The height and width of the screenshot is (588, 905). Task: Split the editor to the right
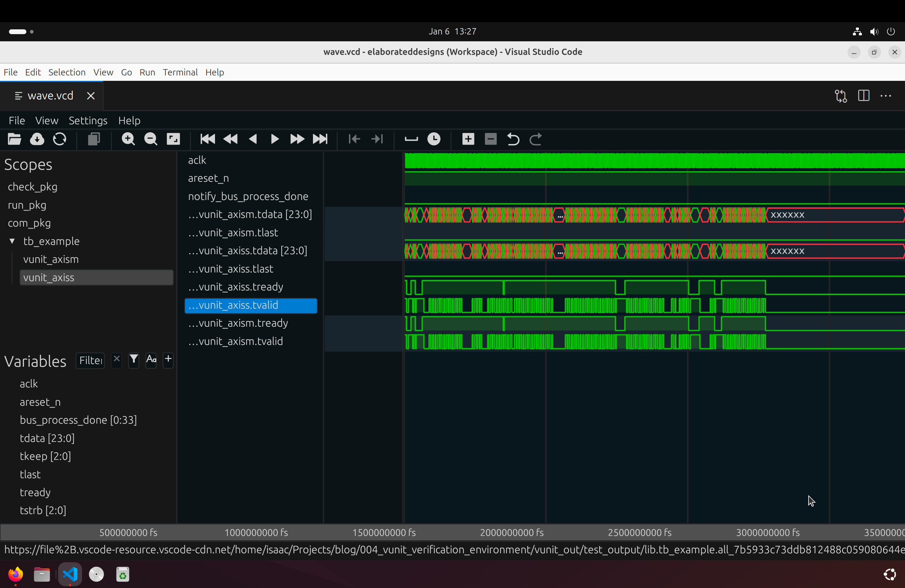864,96
